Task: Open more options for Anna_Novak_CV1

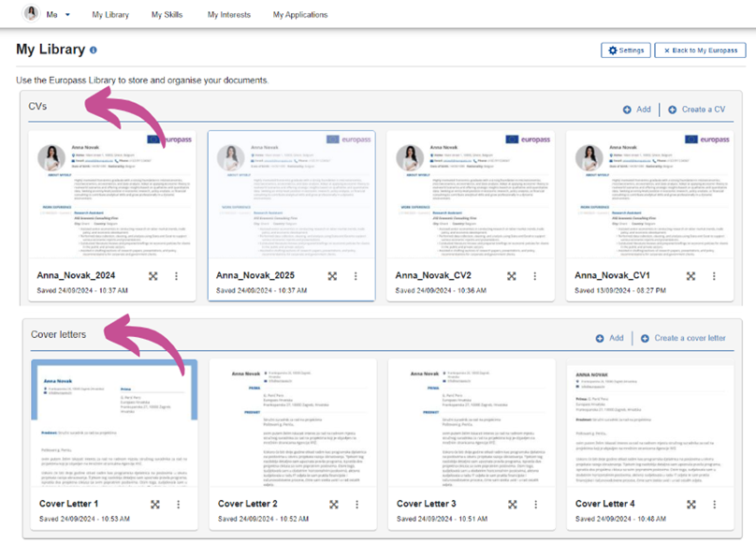Action: [714, 276]
